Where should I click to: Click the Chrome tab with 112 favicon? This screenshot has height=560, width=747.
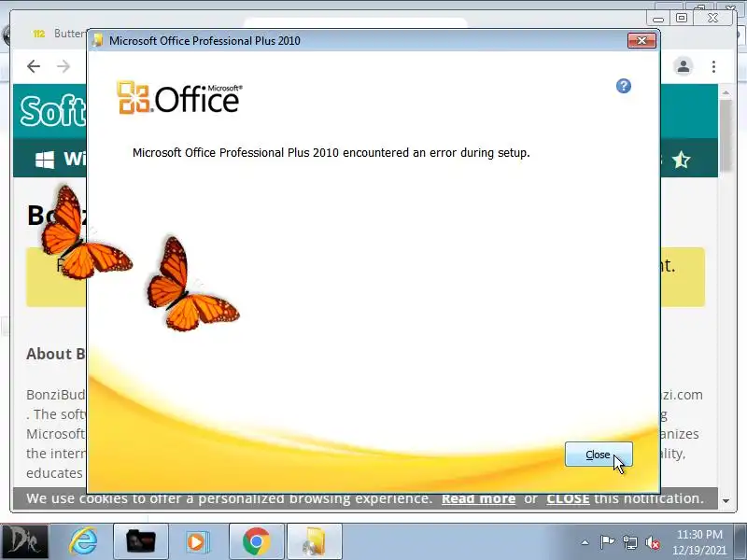pos(57,34)
